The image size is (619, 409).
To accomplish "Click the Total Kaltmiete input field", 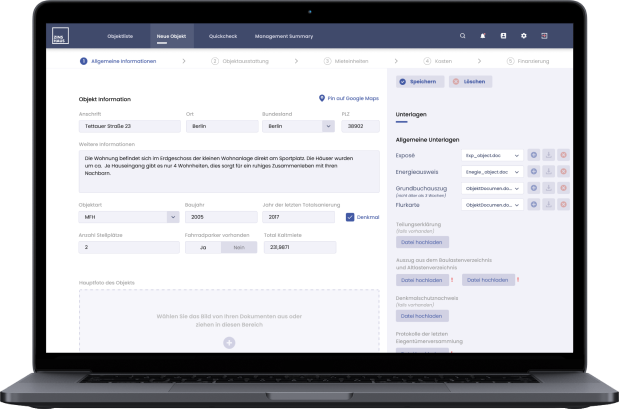I will pyautogui.click(x=300, y=248).
